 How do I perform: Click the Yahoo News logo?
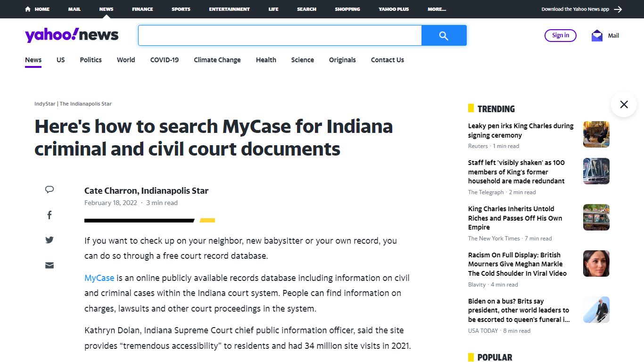72,35
